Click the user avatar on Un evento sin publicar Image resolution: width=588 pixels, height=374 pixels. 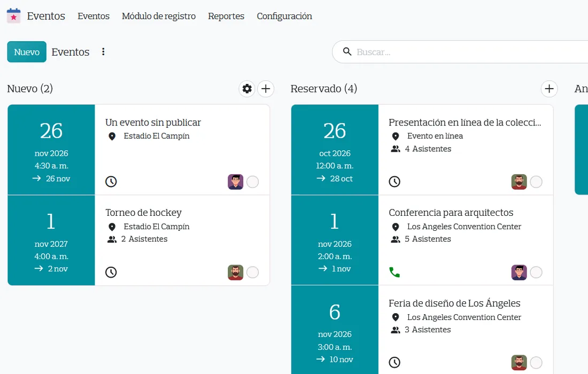click(236, 182)
